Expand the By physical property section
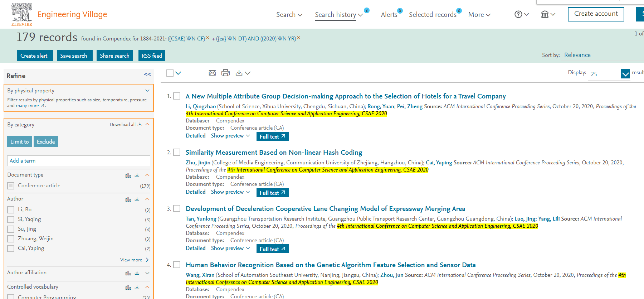Viewport: 644px width, 299px height. point(147,91)
